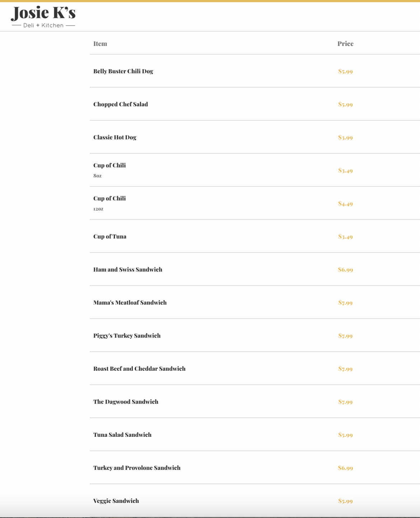Open The Dagwood Sandwich item

coord(126,402)
